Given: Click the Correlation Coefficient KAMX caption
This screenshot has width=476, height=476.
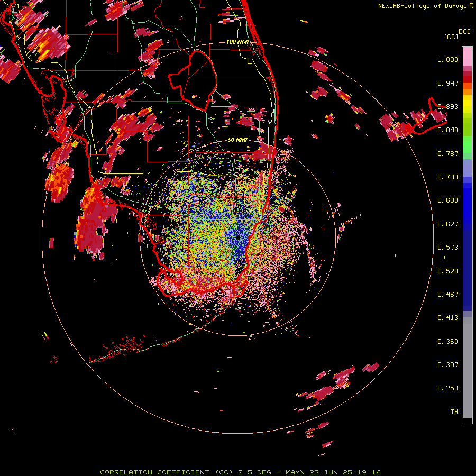Looking at the screenshot, I should point(240,472).
